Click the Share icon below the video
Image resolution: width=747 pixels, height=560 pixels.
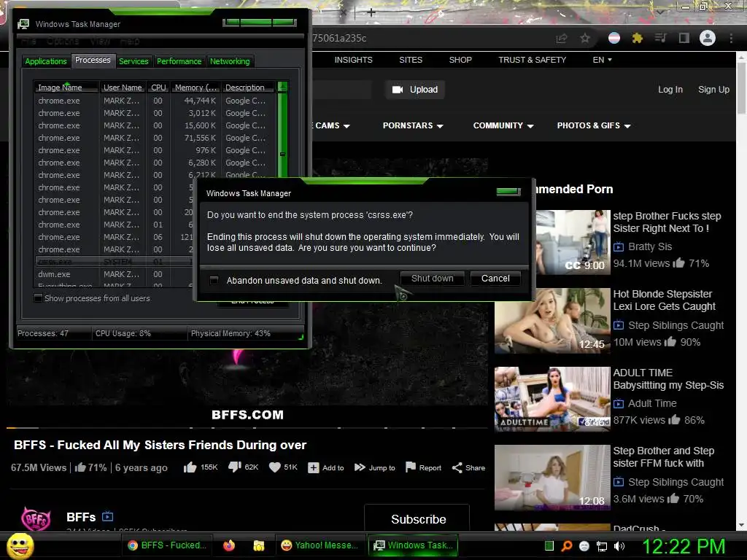pyautogui.click(x=457, y=467)
